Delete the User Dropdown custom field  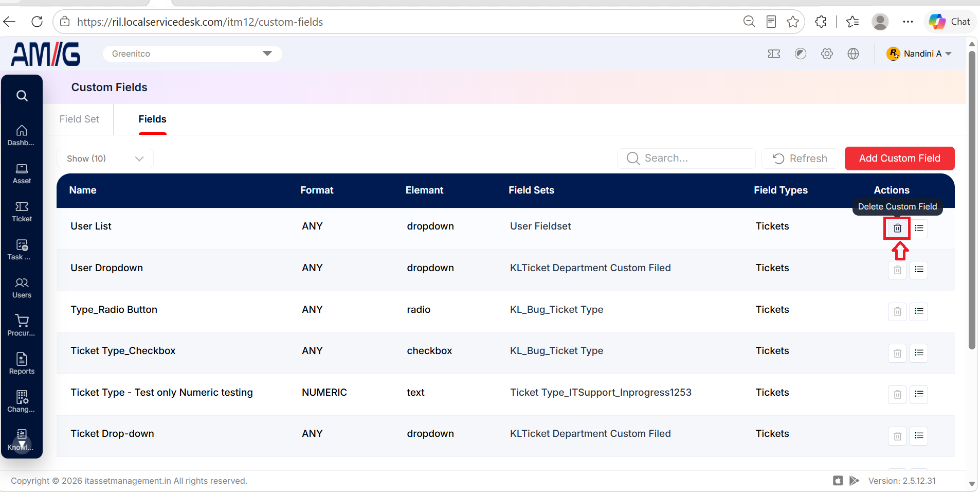pos(897,270)
